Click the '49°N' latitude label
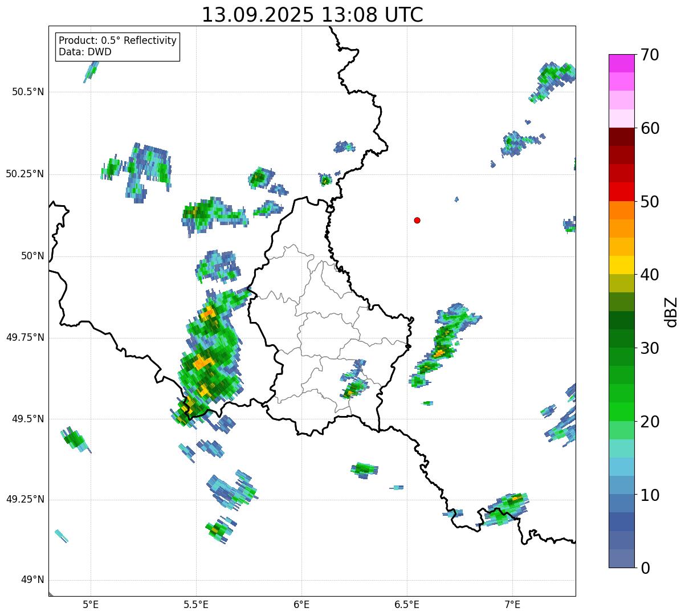This screenshot has height=616, width=685. pyautogui.click(x=32, y=580)
